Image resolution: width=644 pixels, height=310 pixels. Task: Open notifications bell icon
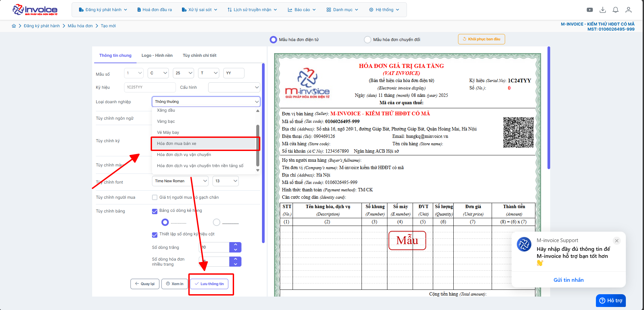[x=615, y=10]
